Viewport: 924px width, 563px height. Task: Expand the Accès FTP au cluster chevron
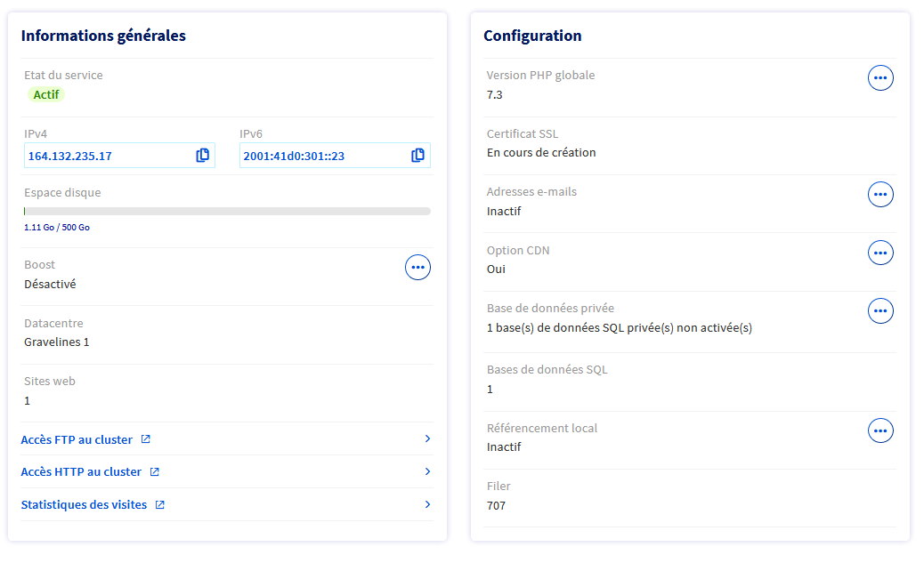tap(427, 439)
